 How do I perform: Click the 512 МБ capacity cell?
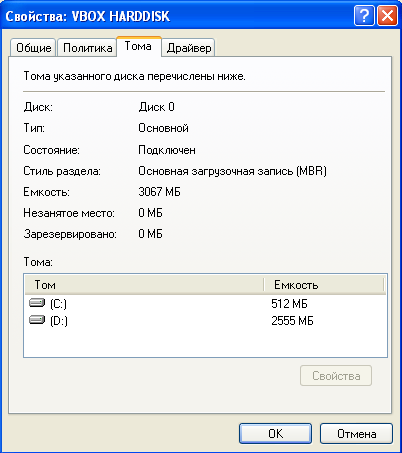pyautogui.click(x=289, y=304)
